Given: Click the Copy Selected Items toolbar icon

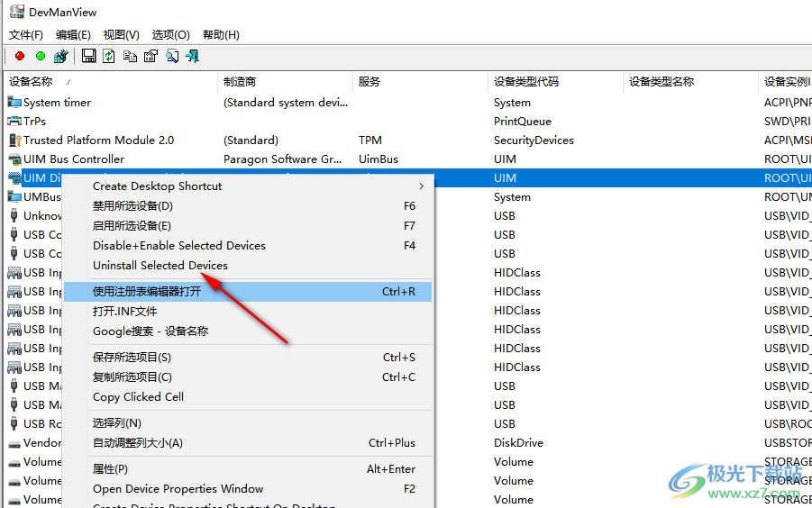Looking at the screenshot, I should pos(130,56).
